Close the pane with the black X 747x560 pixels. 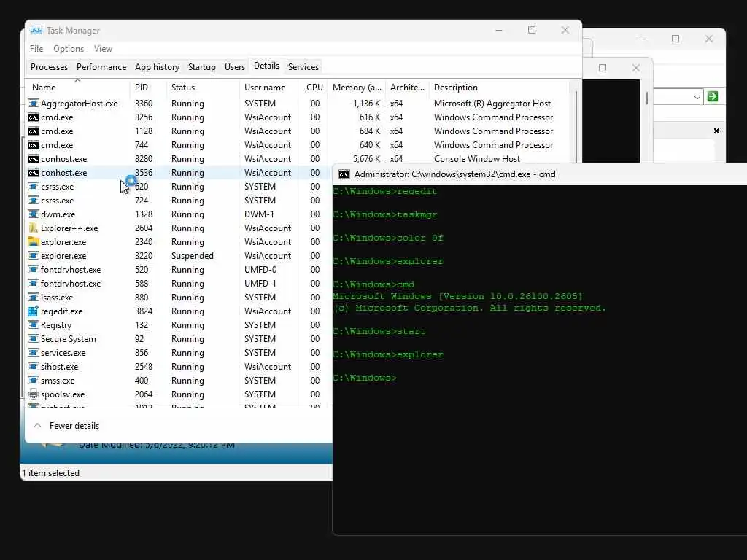[716, 131]
